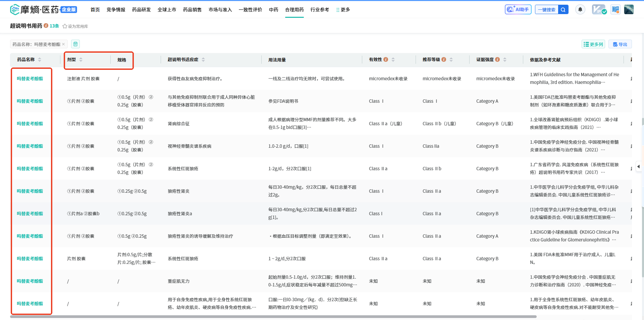Viewport: 644px width, 320px height.
Task: Click the 依据及参考文献 column header
Action: [545, 60]
